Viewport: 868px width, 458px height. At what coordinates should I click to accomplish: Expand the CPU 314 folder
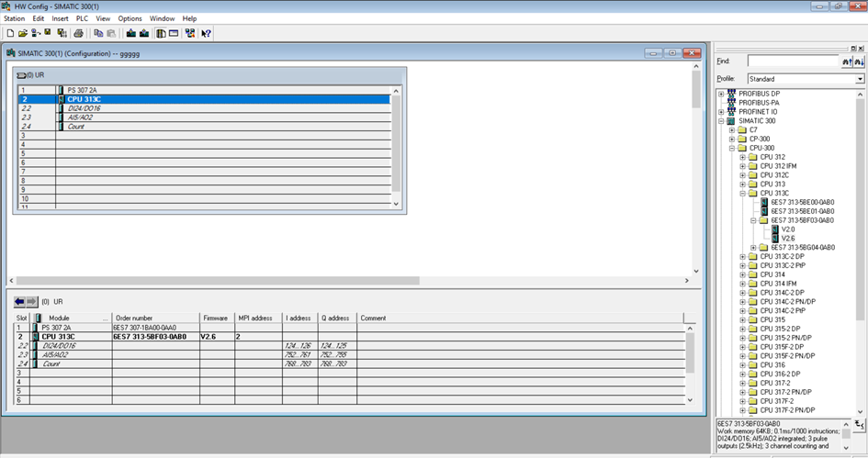click(x=742, y=274)
